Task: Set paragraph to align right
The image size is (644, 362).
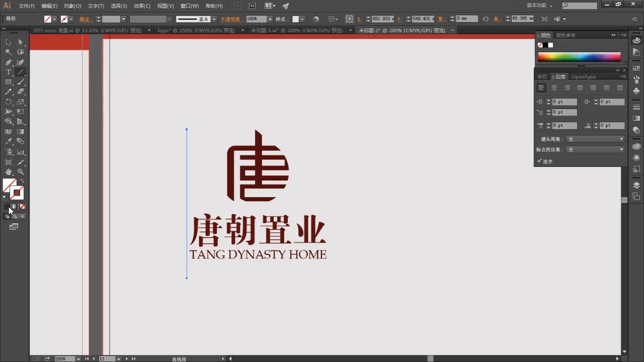Action: click(x=567, y=87)
